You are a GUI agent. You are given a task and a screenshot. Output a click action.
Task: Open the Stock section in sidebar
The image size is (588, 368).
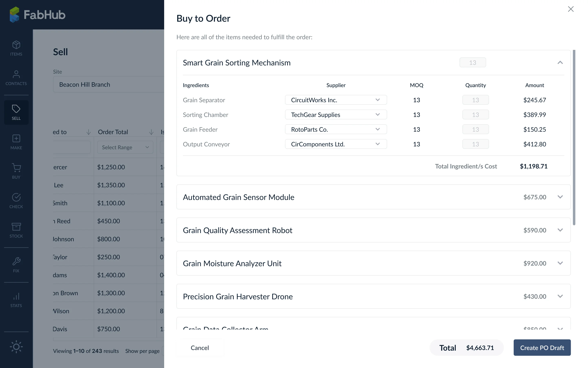[x=16, y=230]
